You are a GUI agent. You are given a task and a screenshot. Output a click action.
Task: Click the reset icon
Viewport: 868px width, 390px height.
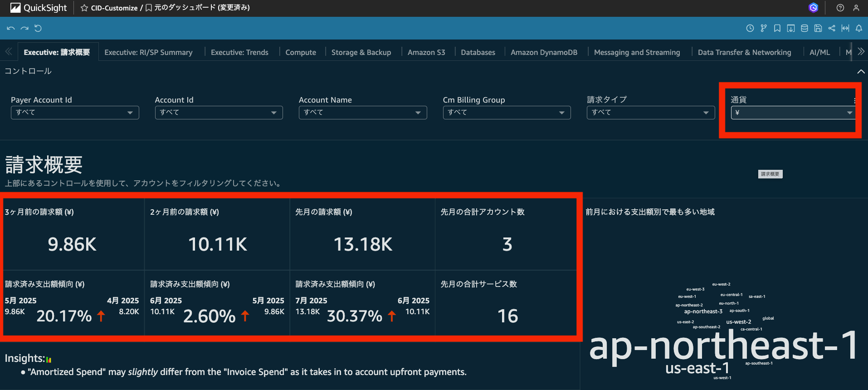[x=38, y=28]
